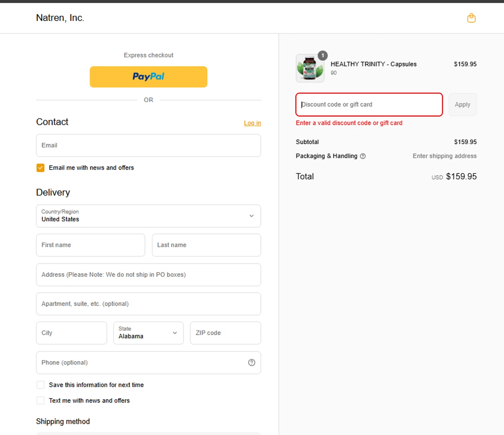Open the shopping bag cart icon
This screenshot has height=435, width=504.
click(471, 18)
